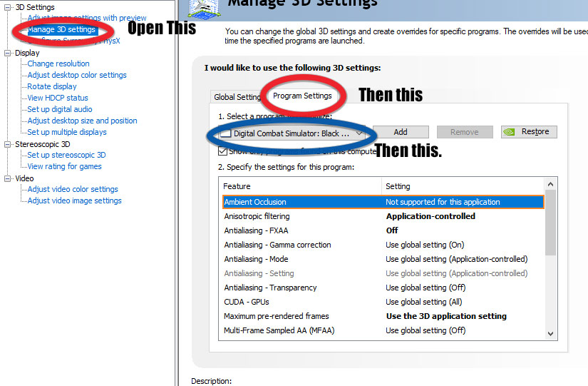Open Adjust video image settings
Viewport: 588px width, 386px height.
pos(74,200)
